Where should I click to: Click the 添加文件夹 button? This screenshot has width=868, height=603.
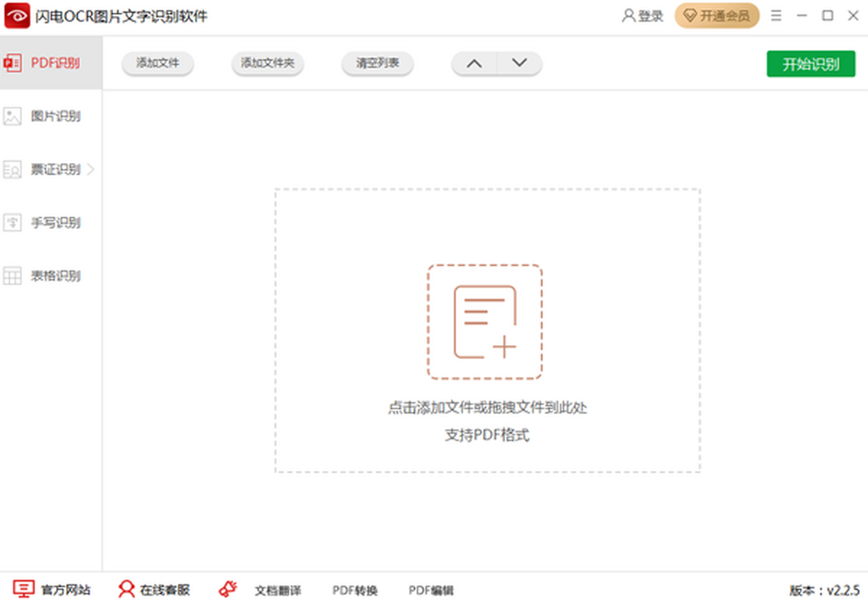click(268, 63)
